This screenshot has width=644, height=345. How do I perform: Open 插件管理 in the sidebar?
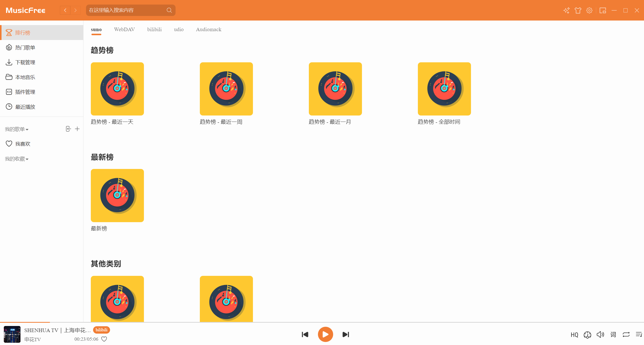point(25,92)
